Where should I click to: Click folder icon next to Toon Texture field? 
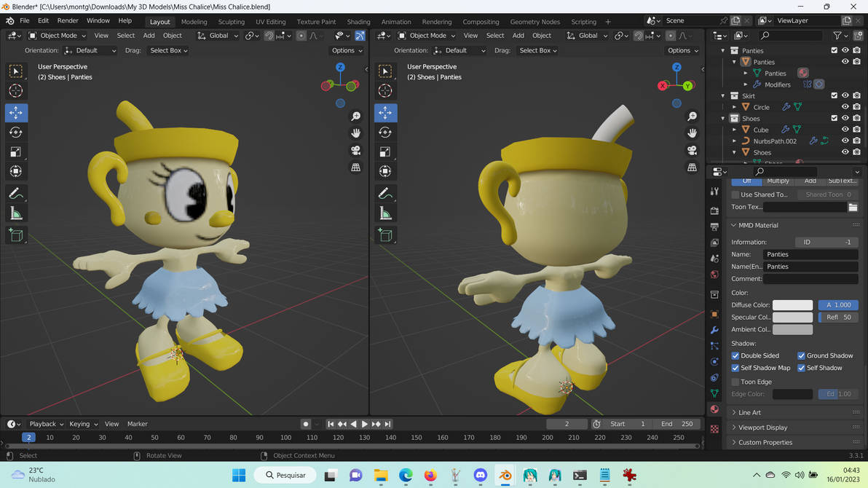pyautogui.click(x=853, y=207)
